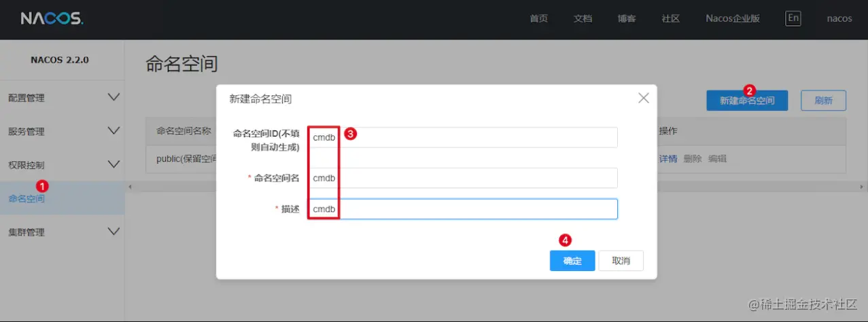
Task: Expand the 权限控制 menu chevron
Action: click(114, 164)
